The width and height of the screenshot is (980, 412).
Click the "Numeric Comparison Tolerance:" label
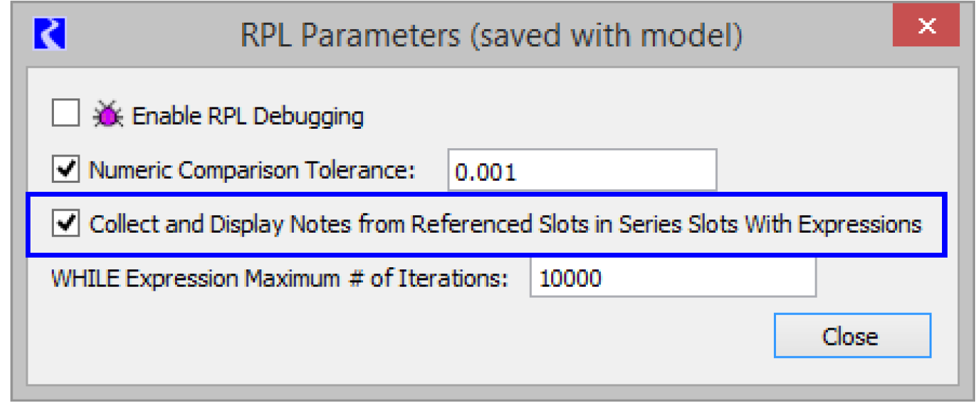click(x=252, y=170)
